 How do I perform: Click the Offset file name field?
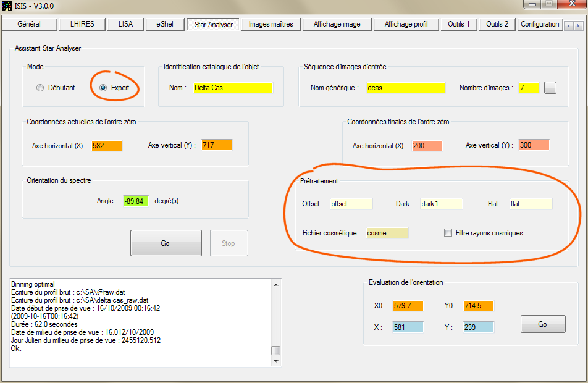(351, 204)
